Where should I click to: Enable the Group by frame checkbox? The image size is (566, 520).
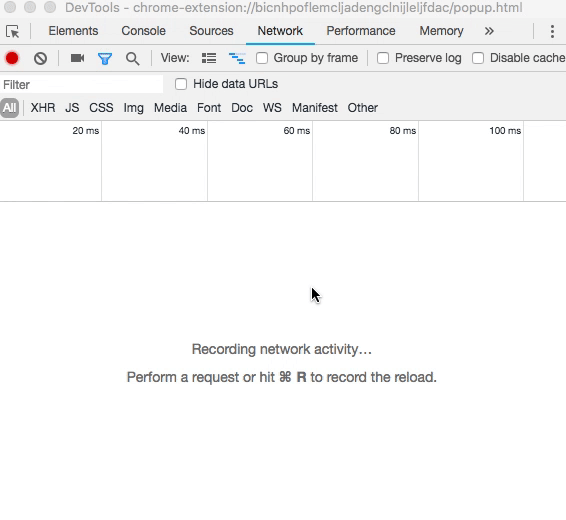(262, 58)
